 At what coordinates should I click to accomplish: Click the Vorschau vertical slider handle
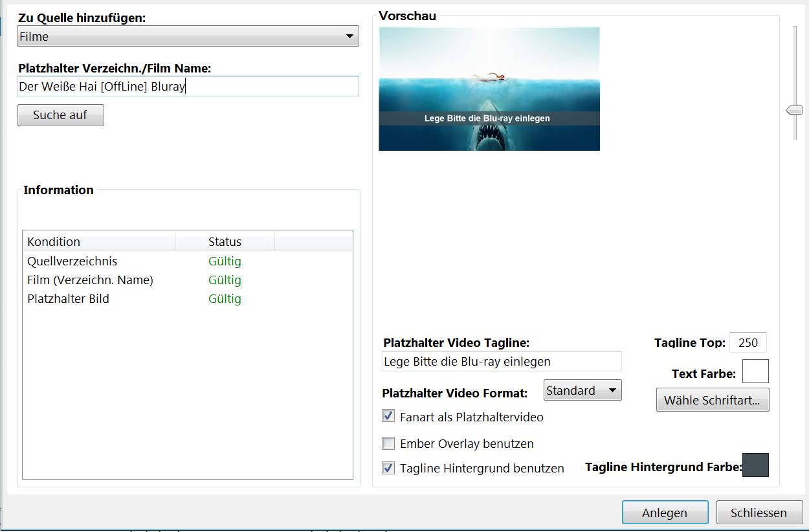click(x=794, y=111)
